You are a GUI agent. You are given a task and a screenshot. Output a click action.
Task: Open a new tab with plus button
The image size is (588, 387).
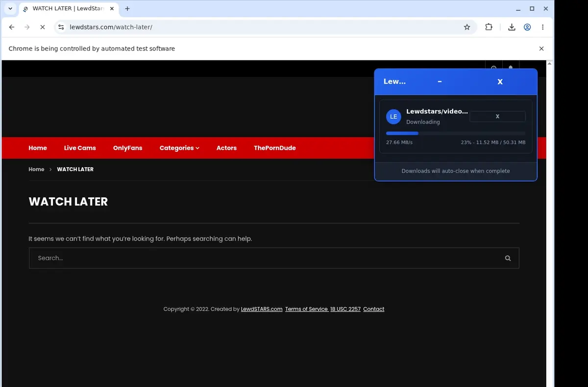pyautogui.click(x=127, y=8)
